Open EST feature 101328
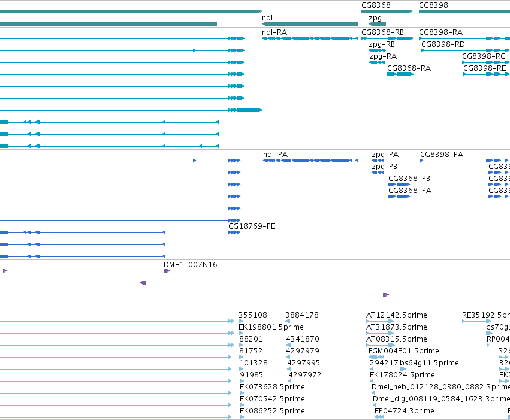This screenshot has width=510, height=420. pyautogui.click(x=254, y=363)
